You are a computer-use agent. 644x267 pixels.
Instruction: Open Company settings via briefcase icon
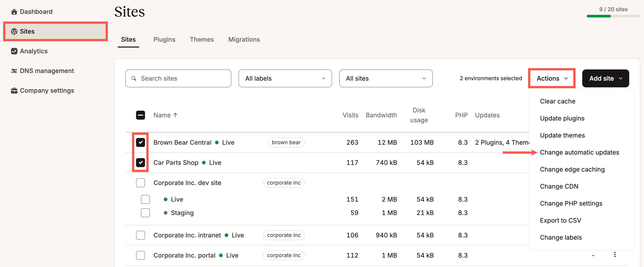14,90
